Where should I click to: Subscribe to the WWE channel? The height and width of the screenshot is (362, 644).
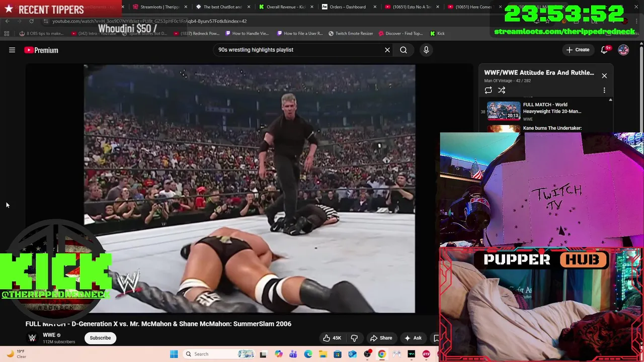coord(100,338)
